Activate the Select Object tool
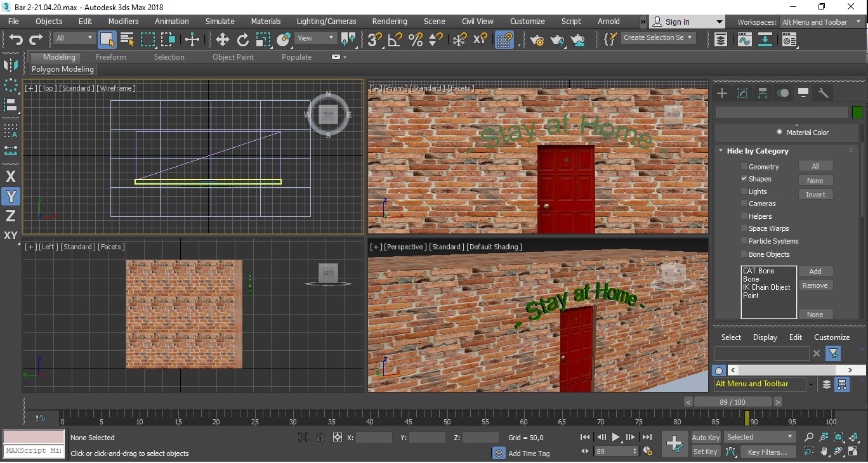868x463 pixels. click(x=107, y=39)
